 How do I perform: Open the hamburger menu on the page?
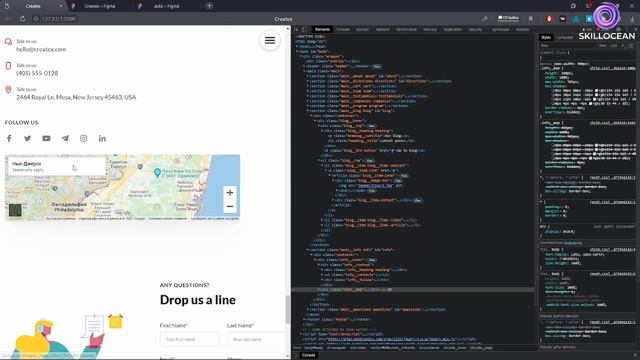point(270,40)
